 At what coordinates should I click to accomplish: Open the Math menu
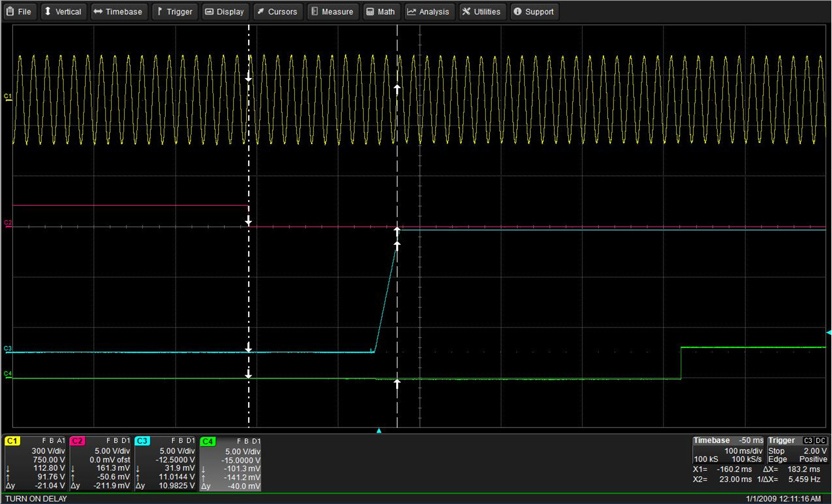(x=380, y=12)
